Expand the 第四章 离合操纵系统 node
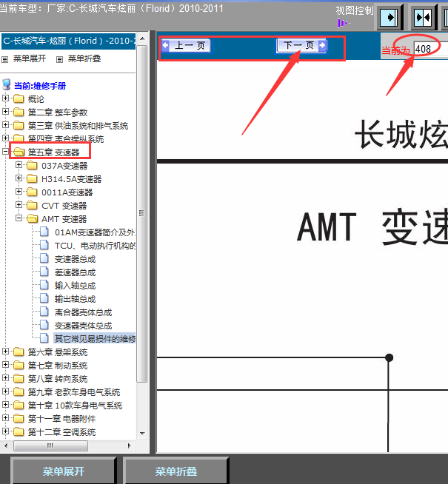The image size is (448, 484). [5, 138]
